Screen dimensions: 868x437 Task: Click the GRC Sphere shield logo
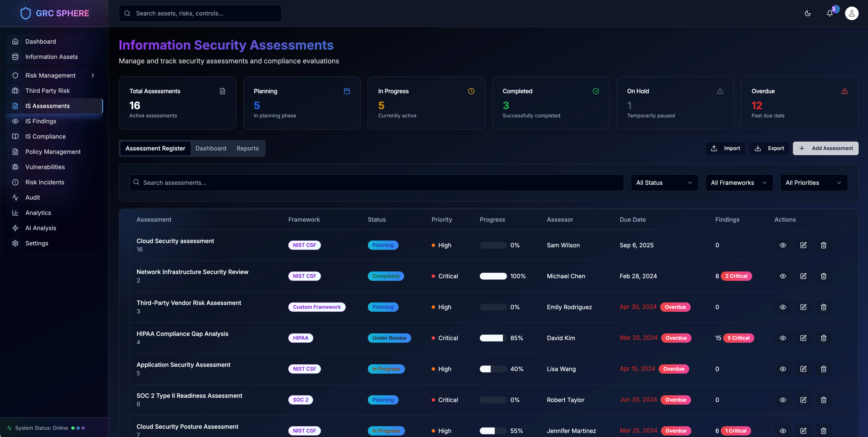(26, 14)
